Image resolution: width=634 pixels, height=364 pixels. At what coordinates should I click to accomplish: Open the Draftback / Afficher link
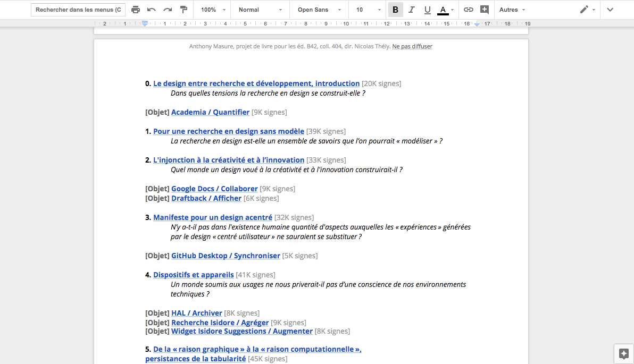pyautogui.click(x=206, y=198)
